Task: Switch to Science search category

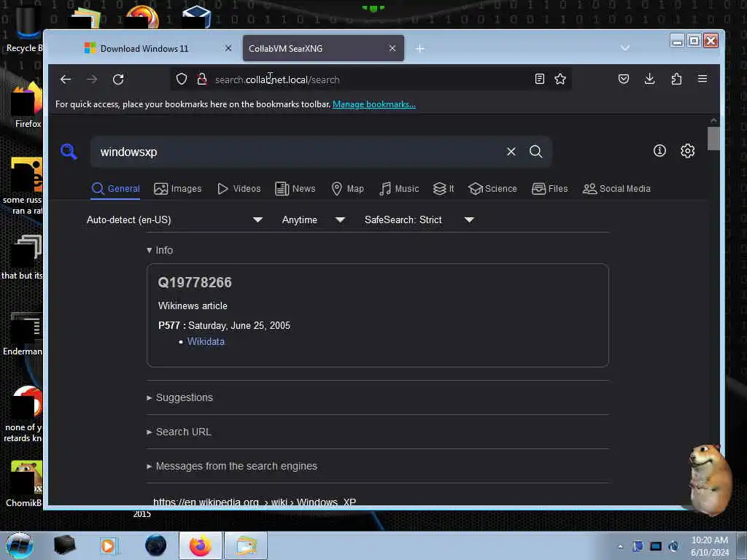Action: point(492,189)
